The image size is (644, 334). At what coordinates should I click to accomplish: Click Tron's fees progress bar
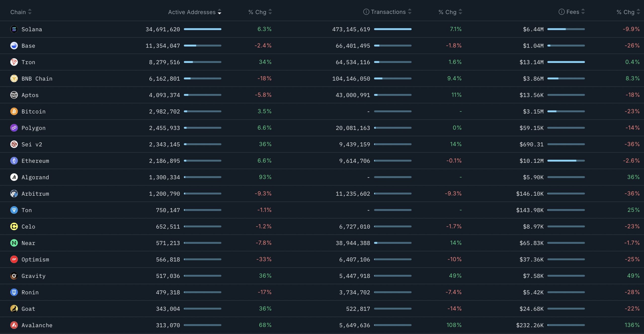click(x=566, y=62)
